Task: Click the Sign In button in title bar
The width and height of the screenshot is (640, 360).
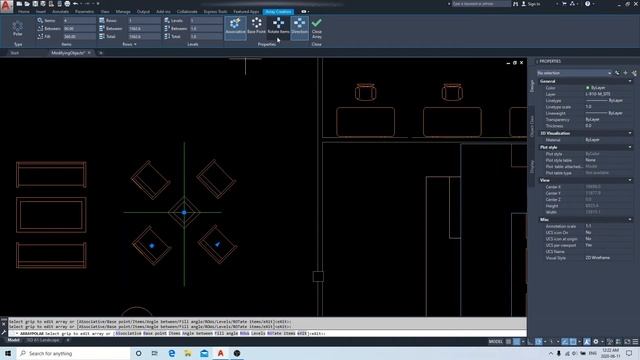Action: [x=531, y=4]
